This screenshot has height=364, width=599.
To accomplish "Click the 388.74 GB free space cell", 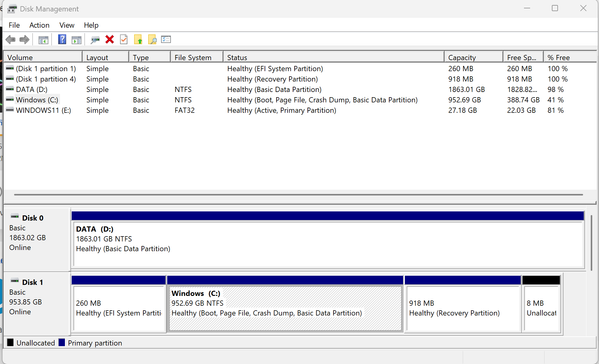I will tap(523, 100).
